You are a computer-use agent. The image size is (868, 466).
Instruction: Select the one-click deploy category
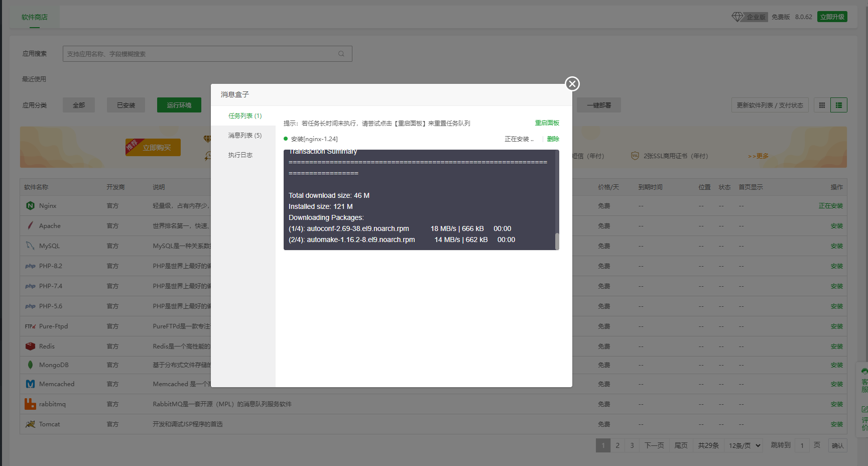[598, 105]
